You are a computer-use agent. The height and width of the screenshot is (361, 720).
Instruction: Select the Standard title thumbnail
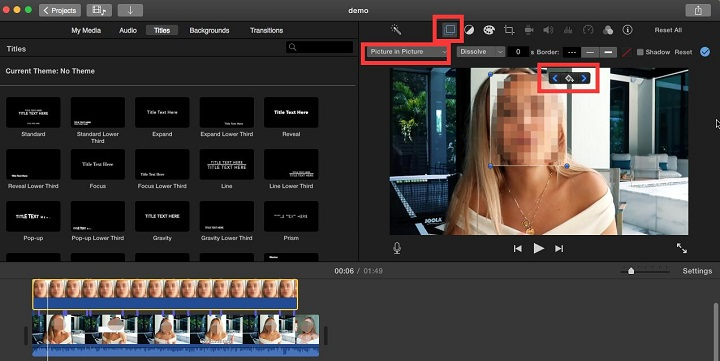33,112
